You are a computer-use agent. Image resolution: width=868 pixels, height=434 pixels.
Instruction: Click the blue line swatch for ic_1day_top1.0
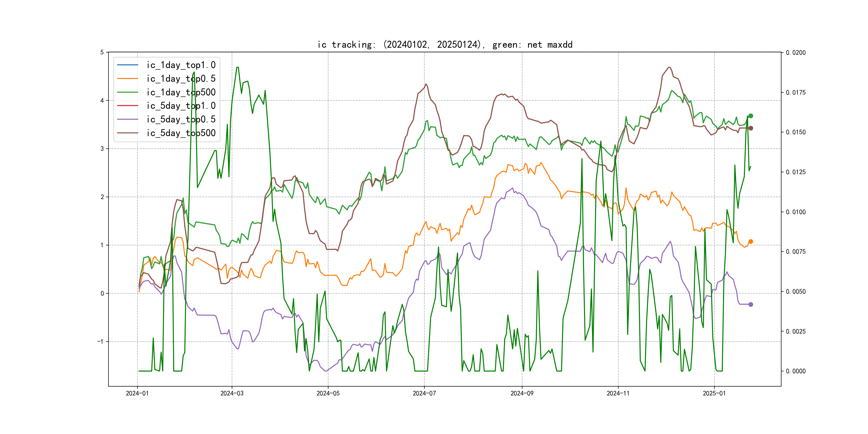pyautogui.click(x=127, y=65)
